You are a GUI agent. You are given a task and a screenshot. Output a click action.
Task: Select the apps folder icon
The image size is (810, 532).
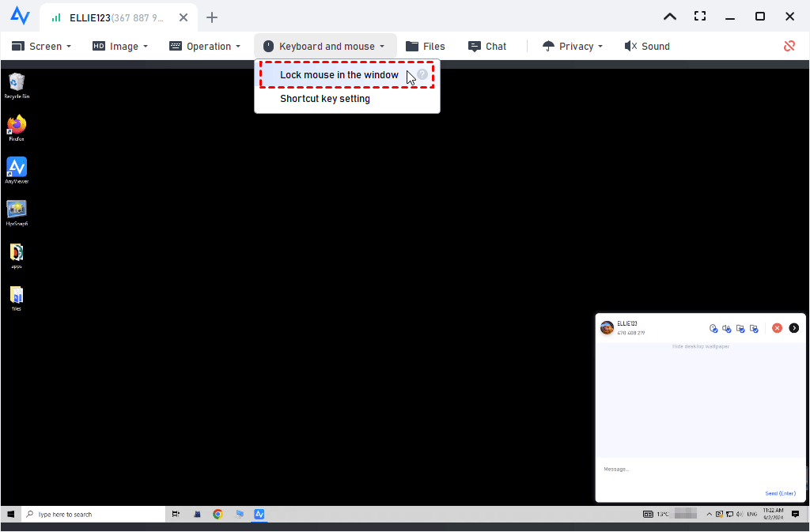pos(17,256)
